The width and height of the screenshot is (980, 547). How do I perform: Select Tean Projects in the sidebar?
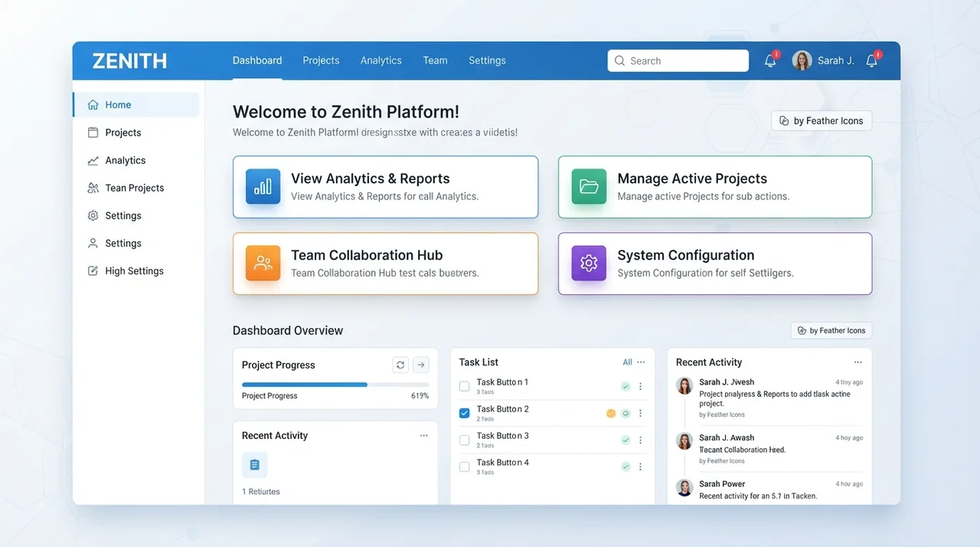pyautogui.click(x=135, y=188)
